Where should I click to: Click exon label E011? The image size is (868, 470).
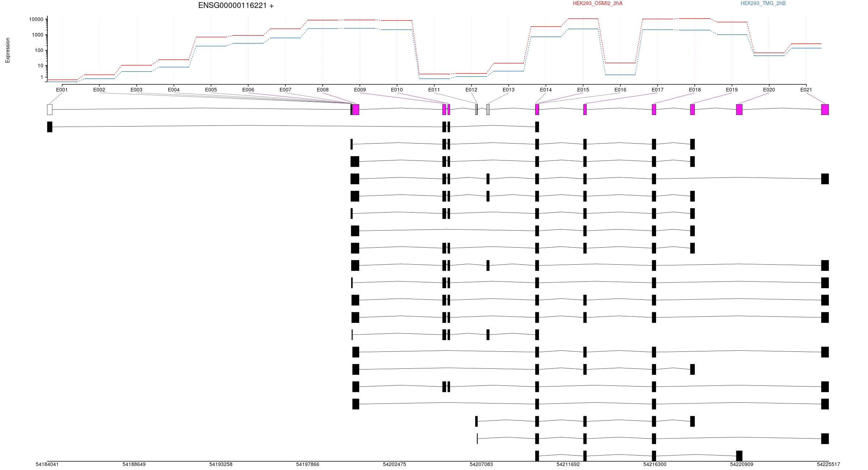434,90
